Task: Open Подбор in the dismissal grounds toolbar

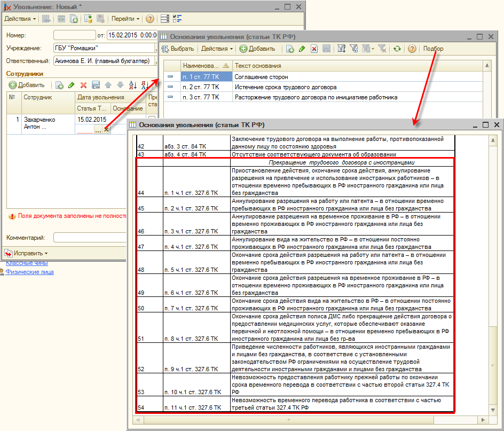Action: (x=432, y=49)
